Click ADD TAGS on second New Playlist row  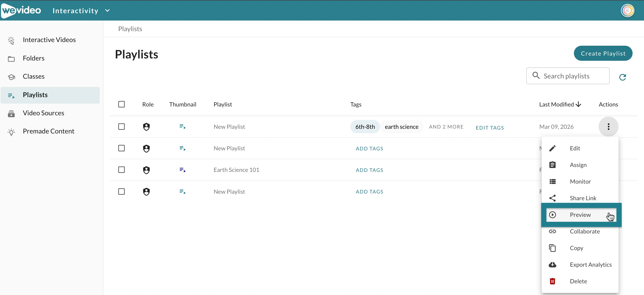[369, 149]
